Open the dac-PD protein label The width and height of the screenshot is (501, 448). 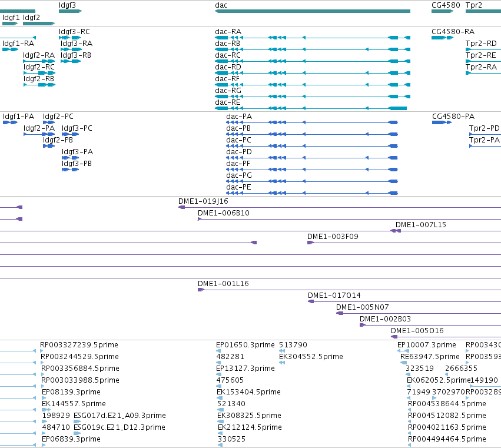[x=239, y=152]
